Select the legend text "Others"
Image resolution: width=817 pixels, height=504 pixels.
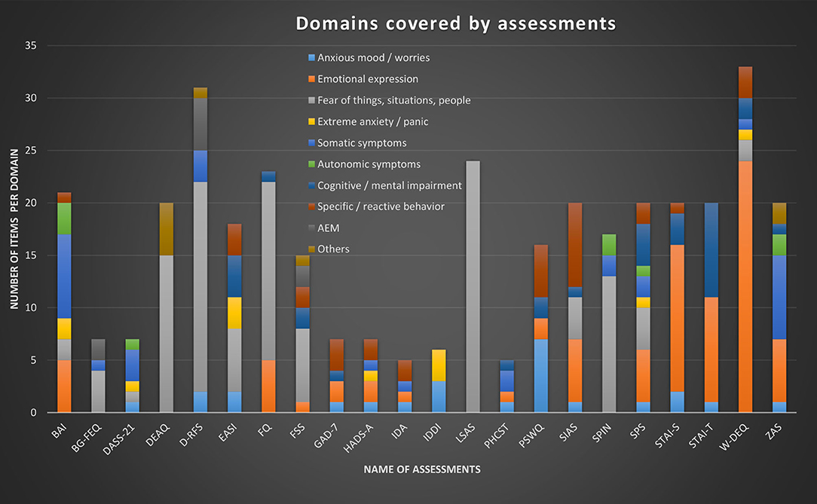click(x=333, y=249)
